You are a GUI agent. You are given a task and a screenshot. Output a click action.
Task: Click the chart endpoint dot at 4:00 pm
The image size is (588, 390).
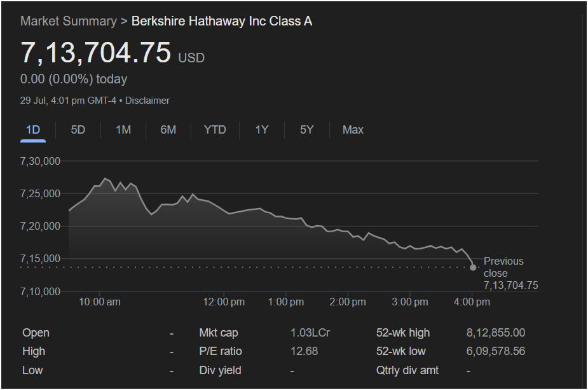(x=473, y=267)
